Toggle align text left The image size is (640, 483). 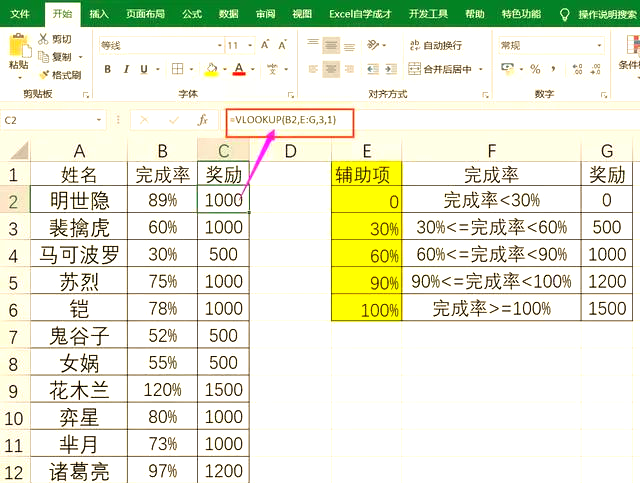pyautogui.click(x=313, y=69)
